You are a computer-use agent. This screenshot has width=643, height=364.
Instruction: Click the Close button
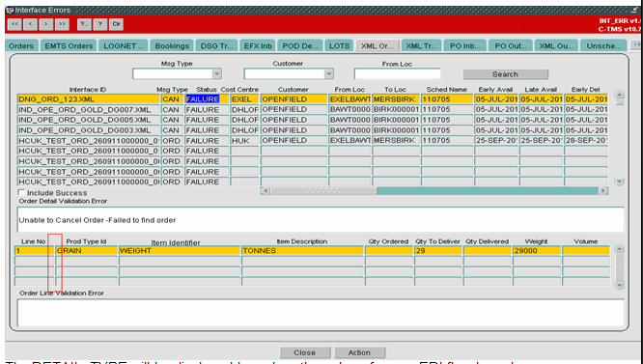[305, 352]
